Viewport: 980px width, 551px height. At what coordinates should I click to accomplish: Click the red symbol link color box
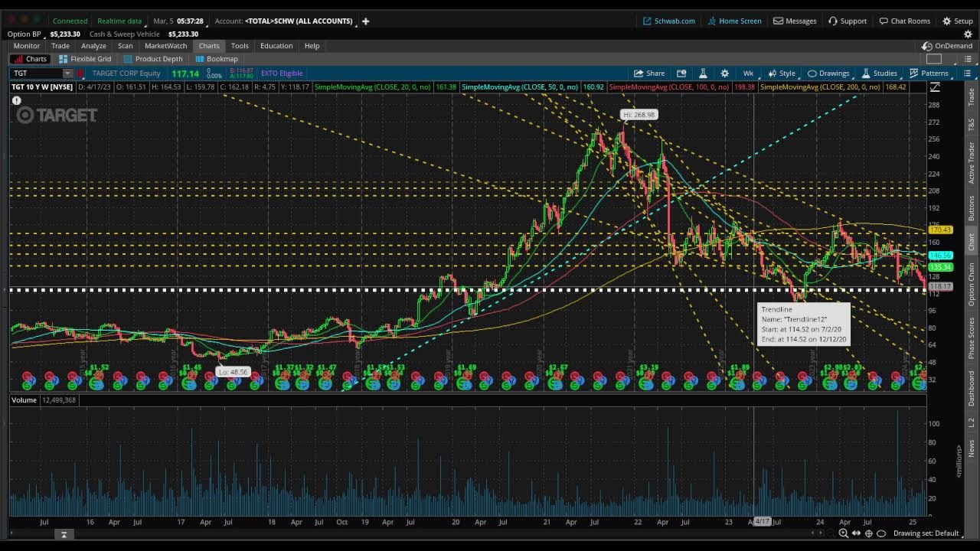pos(80,73)
